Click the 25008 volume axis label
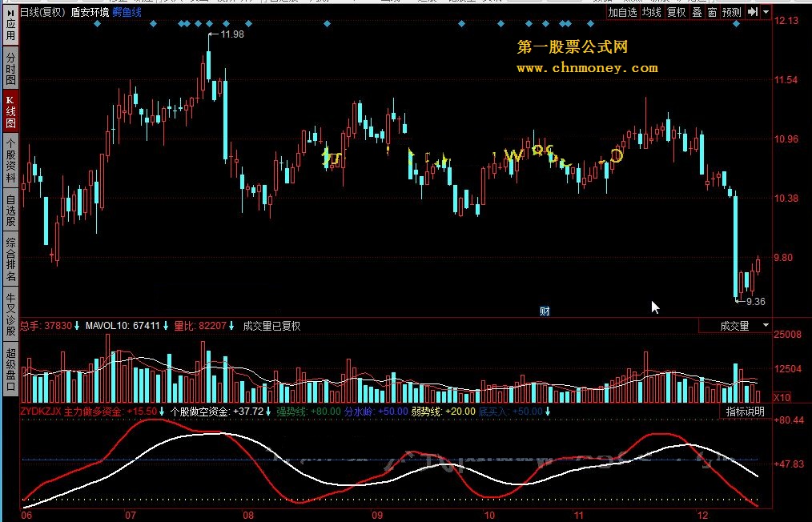The height and width of the screenshot is (522, 812). coord(787,335)
